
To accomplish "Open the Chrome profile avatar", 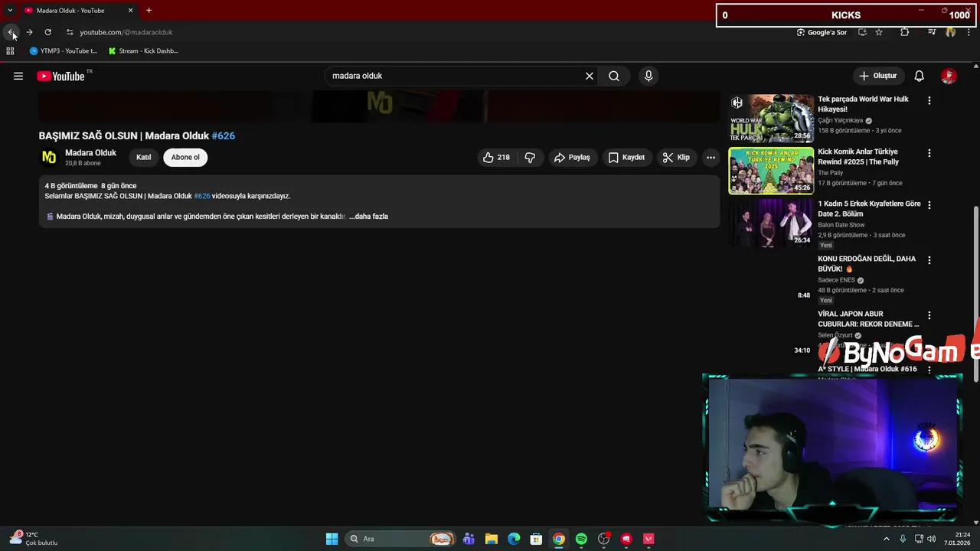I will point(950,32).
